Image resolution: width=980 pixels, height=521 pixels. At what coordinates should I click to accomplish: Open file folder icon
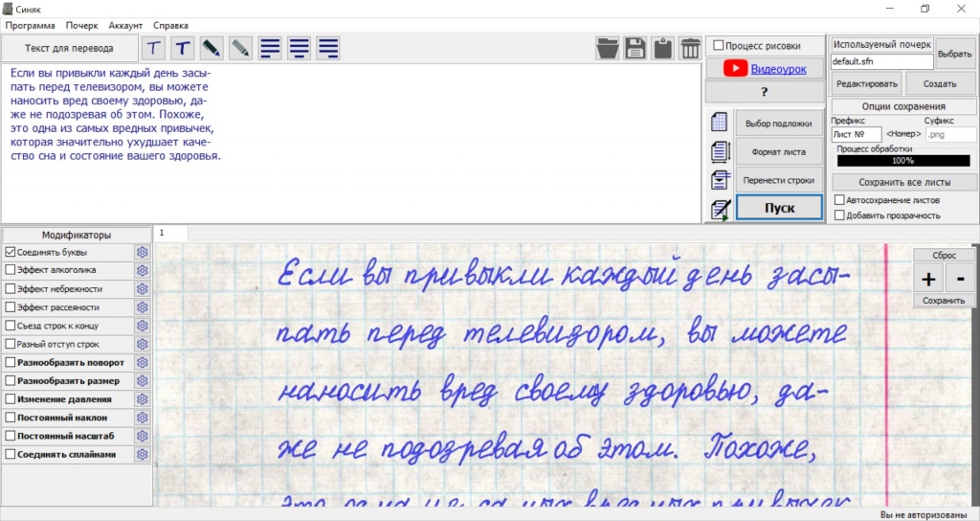(x=607, y=48)
